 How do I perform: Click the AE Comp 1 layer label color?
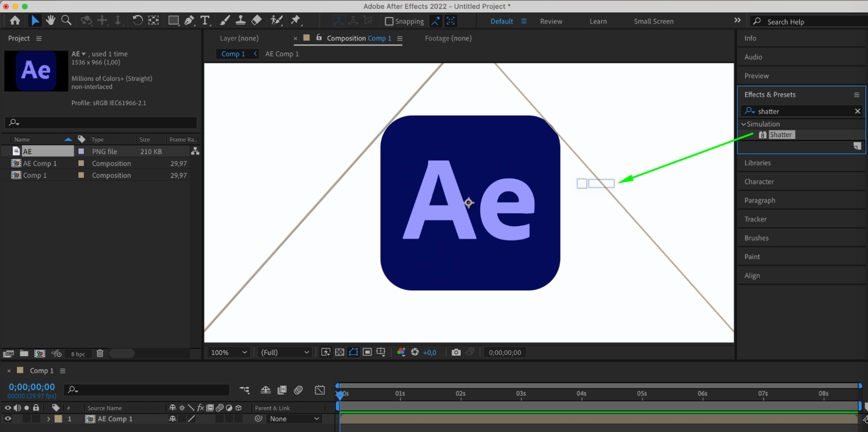58,419
